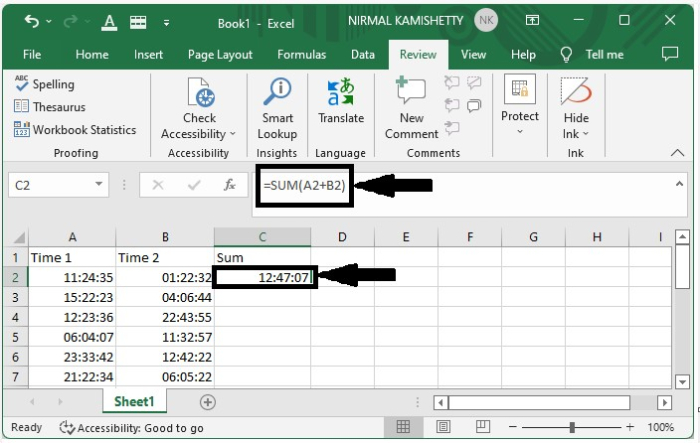Image resolution: width=700 pixels, height=443 pixels.
Task: Switch to the Formulas tab
Action: 301,54
